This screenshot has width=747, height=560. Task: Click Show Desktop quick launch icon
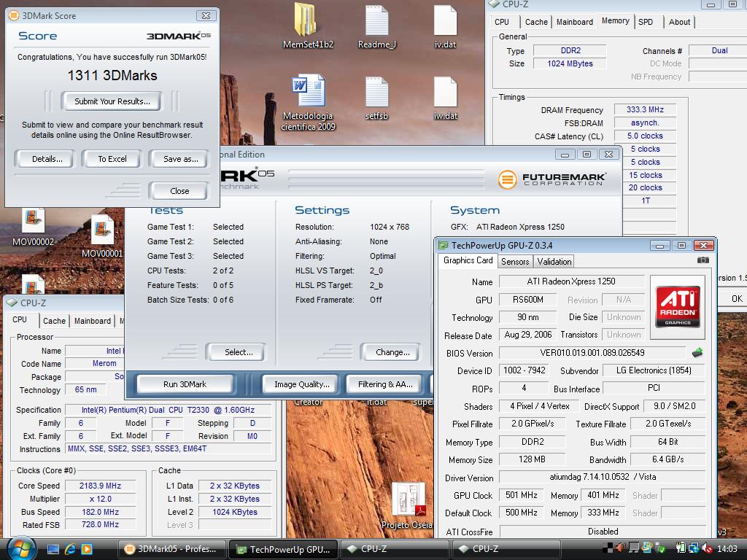(x=53, y=549)
